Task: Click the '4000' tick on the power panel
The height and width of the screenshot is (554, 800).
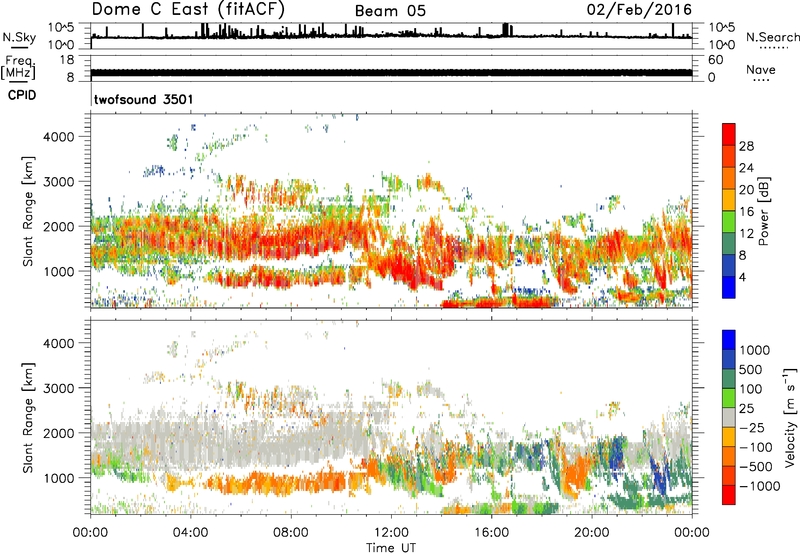Action: point(59,137)
